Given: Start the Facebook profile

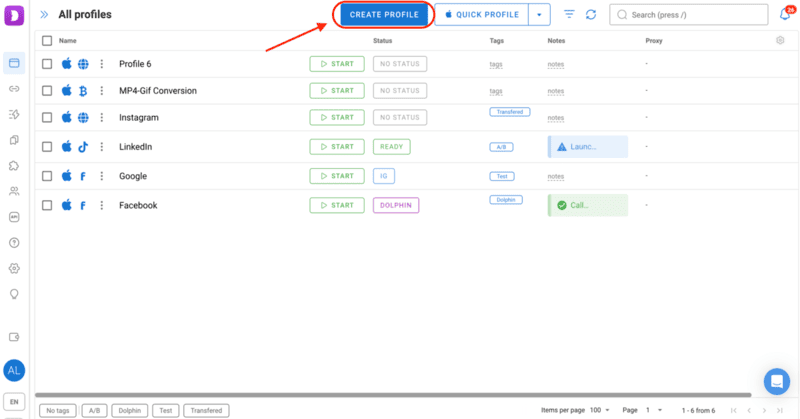Looking at the screenshot, I should [x=337, y=205].
